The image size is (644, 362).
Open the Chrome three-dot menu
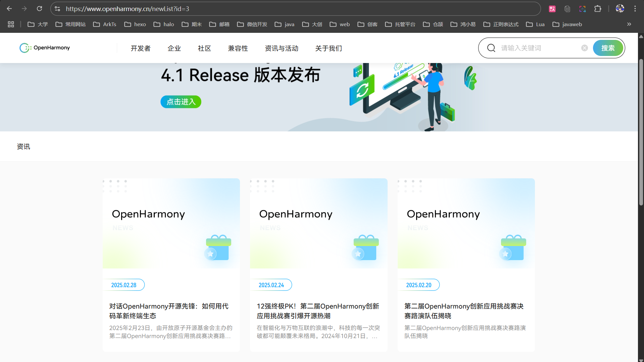(x=635, y=9)
